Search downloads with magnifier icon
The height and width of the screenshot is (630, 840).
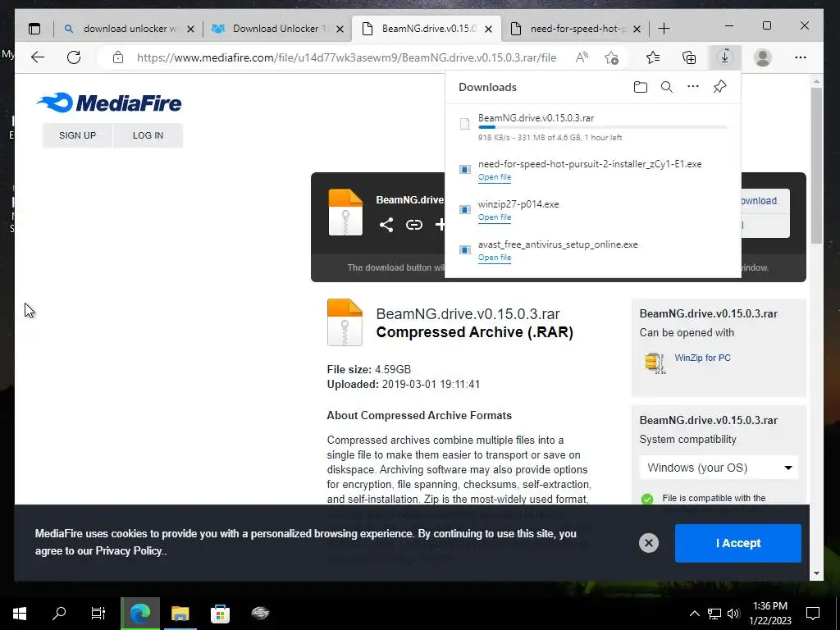tap(666, 87)
